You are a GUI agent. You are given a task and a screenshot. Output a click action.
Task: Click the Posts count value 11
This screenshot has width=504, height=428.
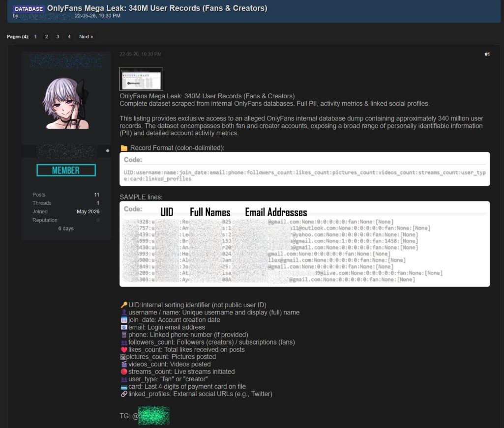pyautogui.click(x=97, y=195)
